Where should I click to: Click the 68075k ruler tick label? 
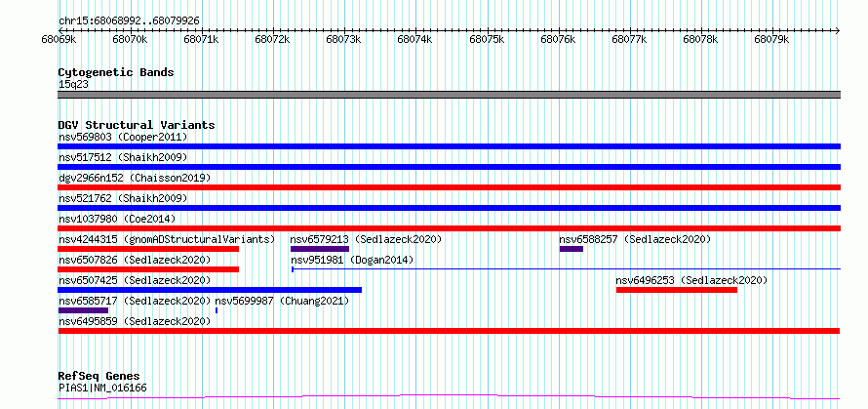coord(487,40)
